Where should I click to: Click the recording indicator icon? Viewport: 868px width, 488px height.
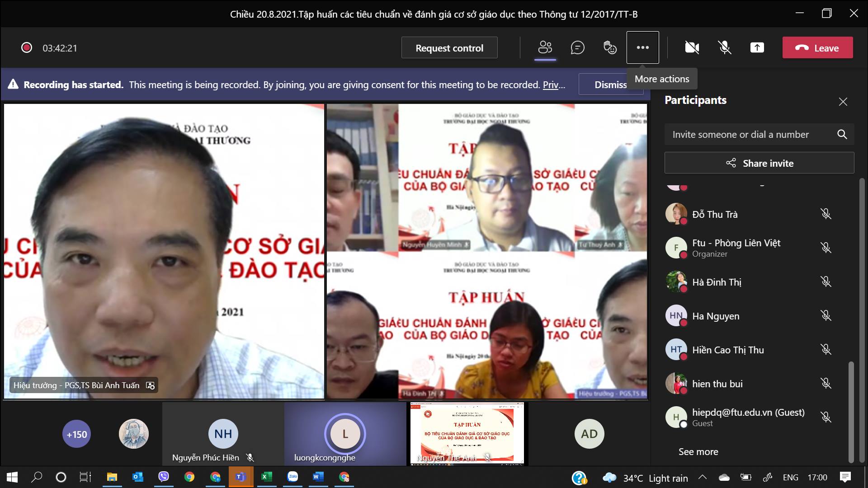[27, 47]
